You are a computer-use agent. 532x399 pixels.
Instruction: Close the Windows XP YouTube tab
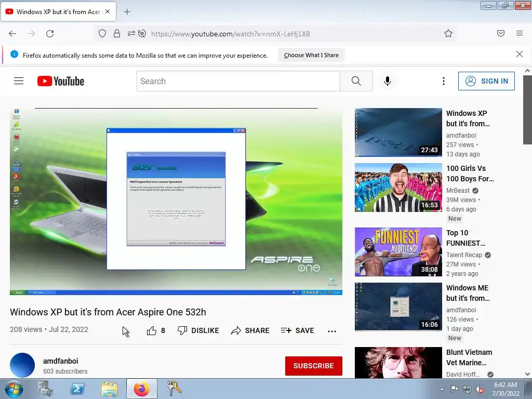108,11
